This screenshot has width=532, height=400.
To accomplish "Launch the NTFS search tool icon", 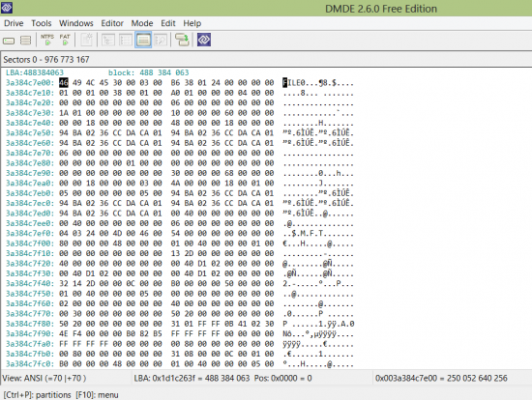I will click(47, 40).
